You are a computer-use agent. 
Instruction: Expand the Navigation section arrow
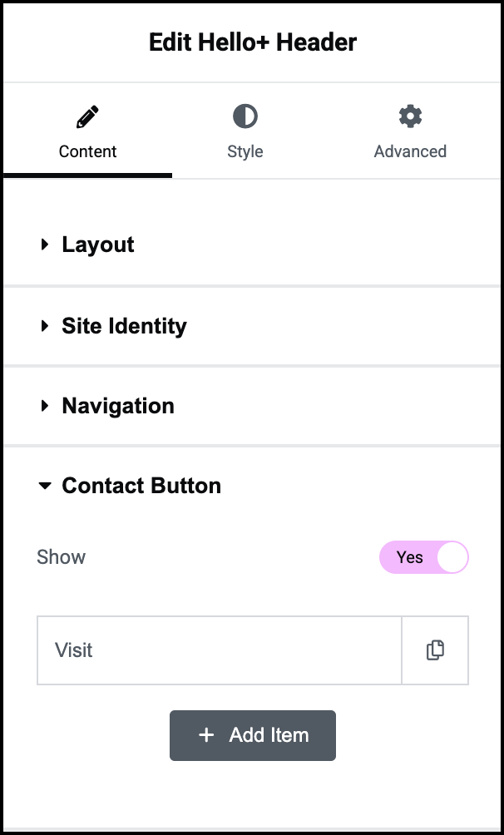(x=45, y=407)
